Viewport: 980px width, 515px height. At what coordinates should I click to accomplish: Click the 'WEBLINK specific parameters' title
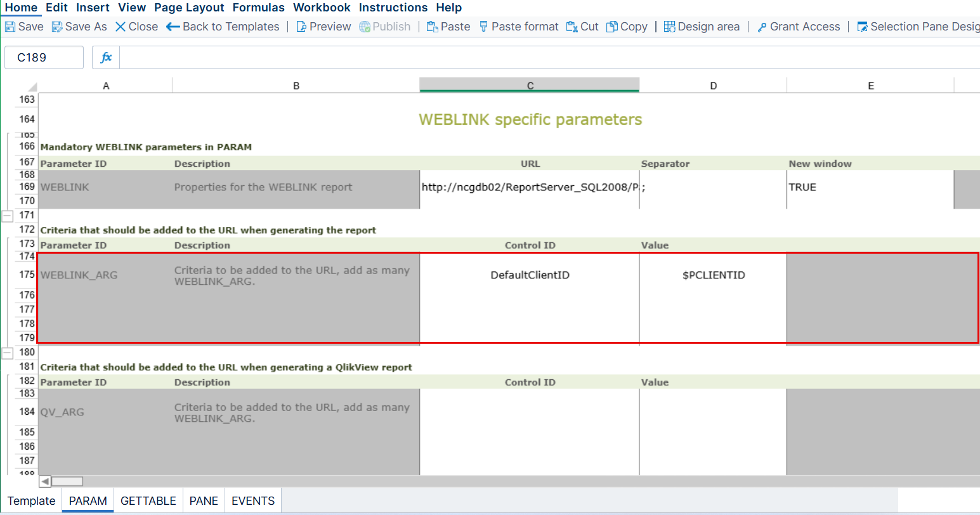(x=530, y=119)
